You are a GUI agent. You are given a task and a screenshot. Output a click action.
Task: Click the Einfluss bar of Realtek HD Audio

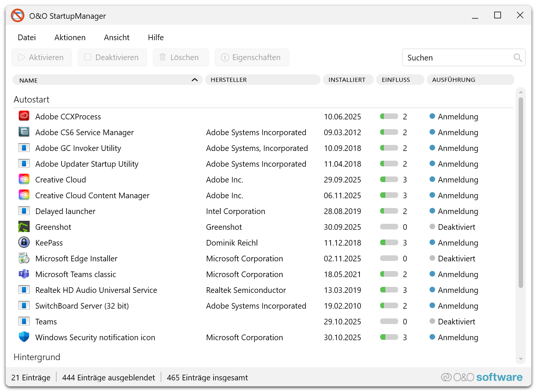[389, 290]
